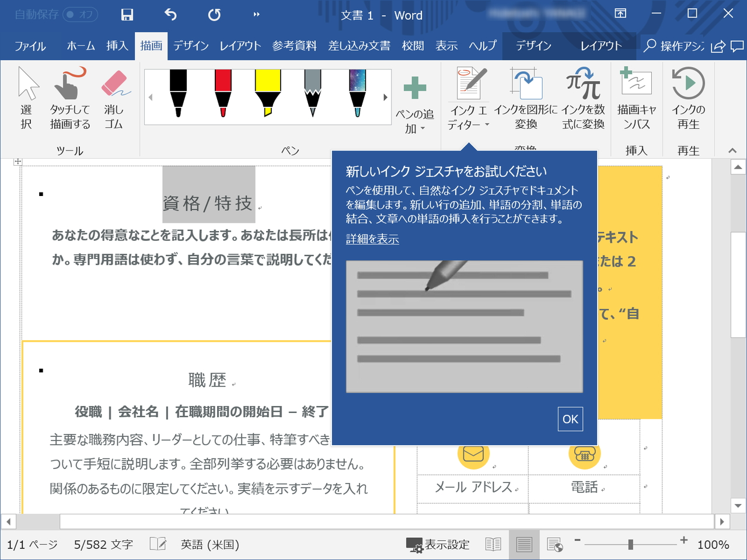Viewport: 747px width, 560px height.
Task: Open 詳細を表示 link in the popup
Action: 372,239
